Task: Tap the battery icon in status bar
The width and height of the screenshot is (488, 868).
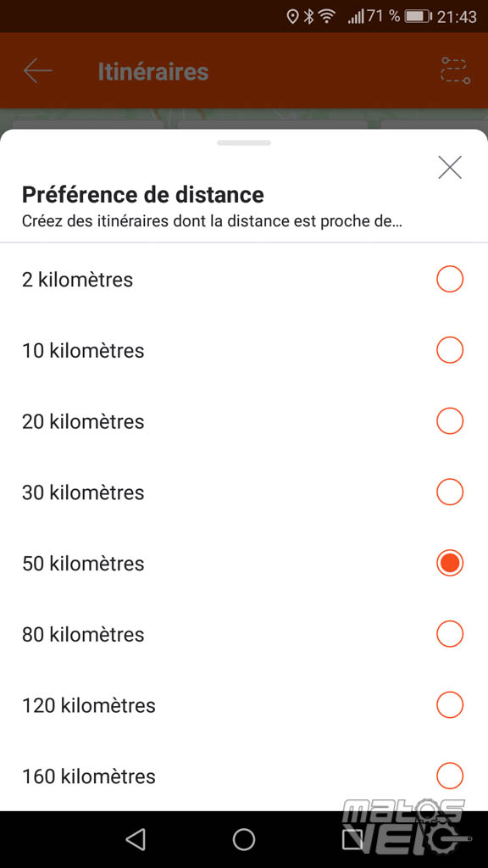Action: [418, 17]
